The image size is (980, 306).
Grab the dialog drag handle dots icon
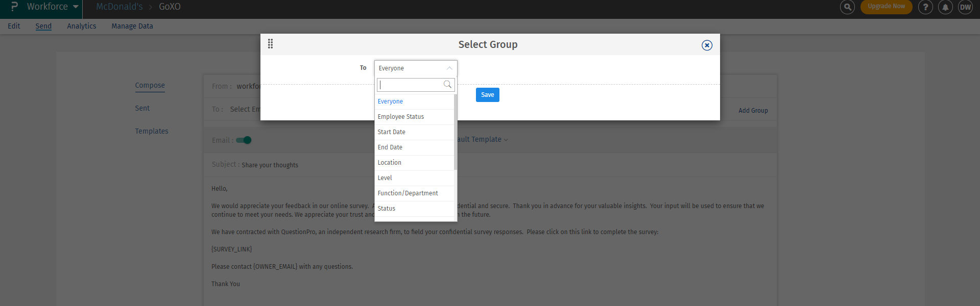[x=271, y=44]
